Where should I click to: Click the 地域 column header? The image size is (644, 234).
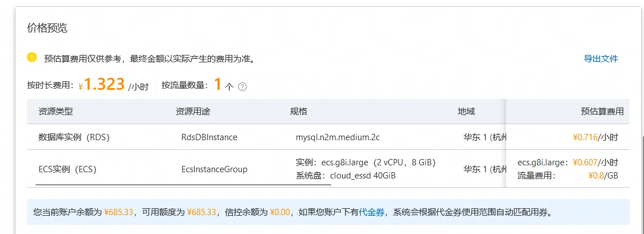point(466,112)
